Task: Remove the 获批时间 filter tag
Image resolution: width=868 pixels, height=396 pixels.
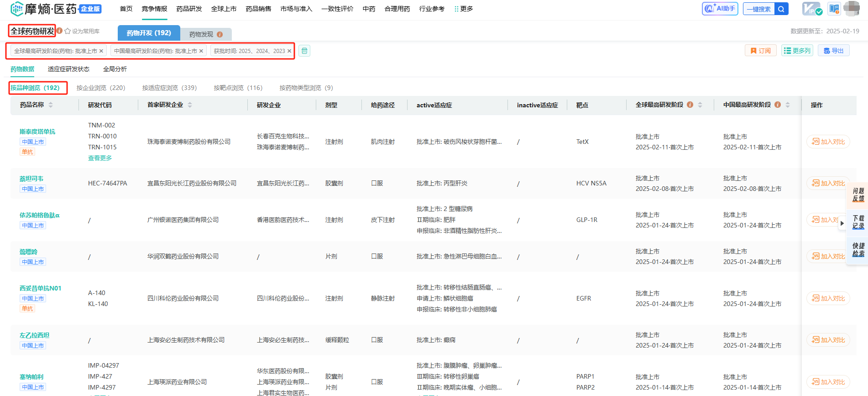Action: click(289, 51)
